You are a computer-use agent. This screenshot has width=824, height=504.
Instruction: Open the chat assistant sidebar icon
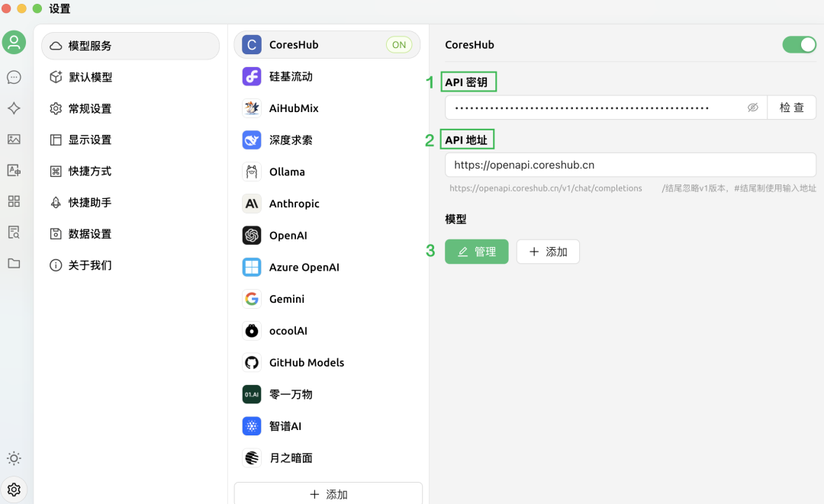14,77
